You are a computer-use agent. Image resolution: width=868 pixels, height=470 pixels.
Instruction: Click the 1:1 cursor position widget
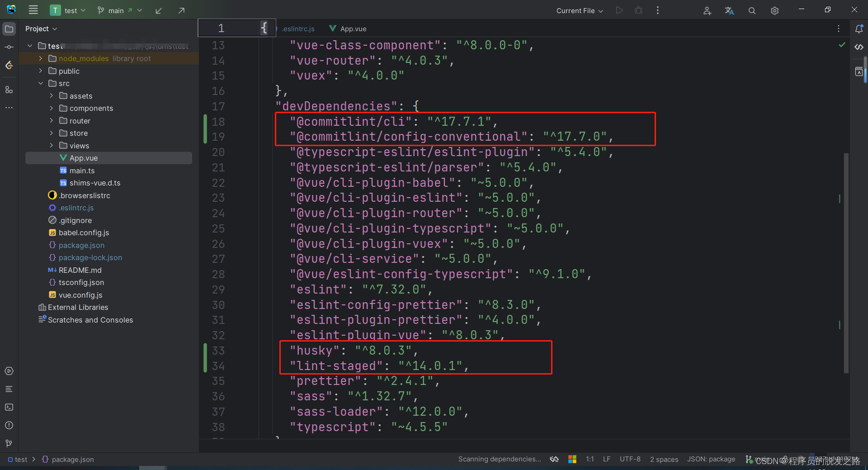[590, 459]
